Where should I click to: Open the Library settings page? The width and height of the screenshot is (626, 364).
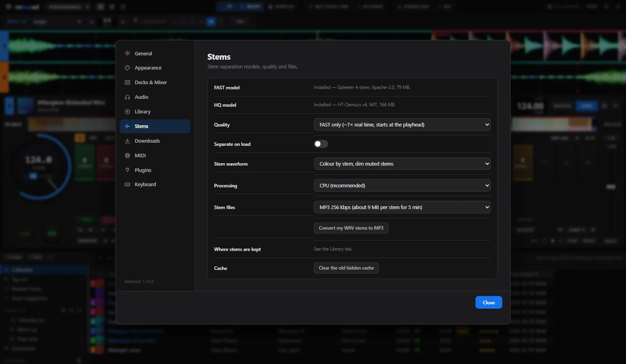[x=155, y=112]
